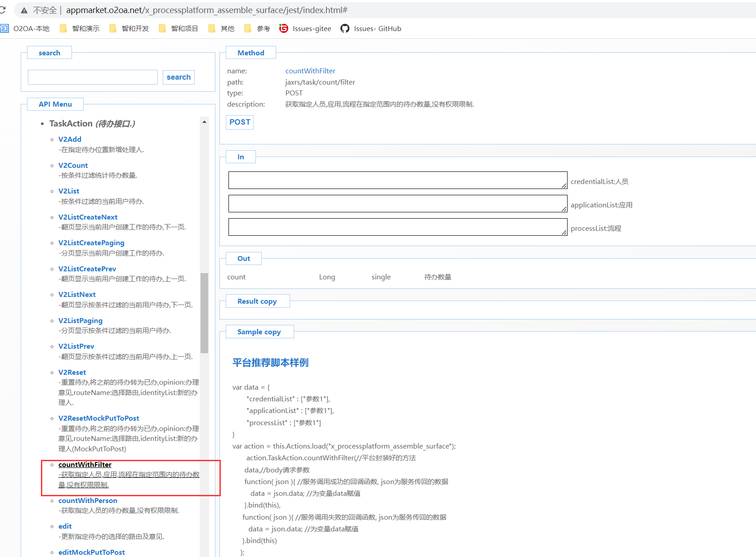Click the credentialList:人员 label
This screenshot has width=756, height=557.
(599, 181)
